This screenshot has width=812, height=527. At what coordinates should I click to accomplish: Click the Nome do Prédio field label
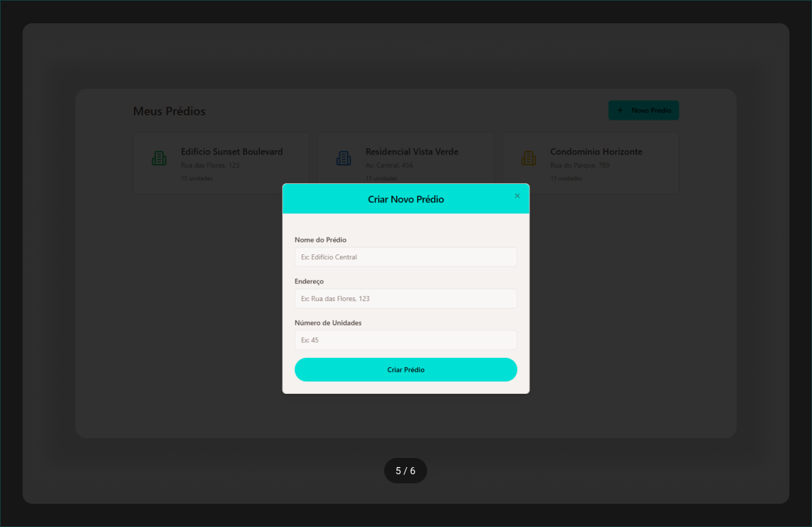click(321, 240)
